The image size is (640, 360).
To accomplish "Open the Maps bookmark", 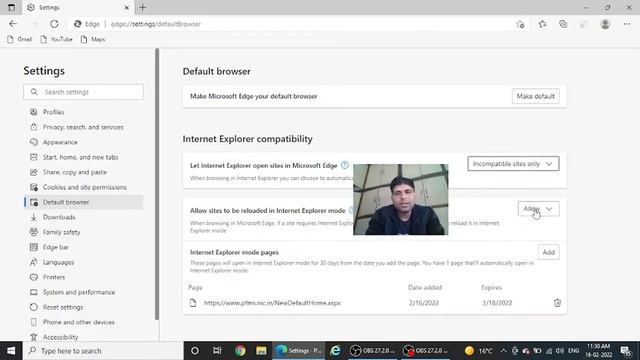I will click(93, 39).
